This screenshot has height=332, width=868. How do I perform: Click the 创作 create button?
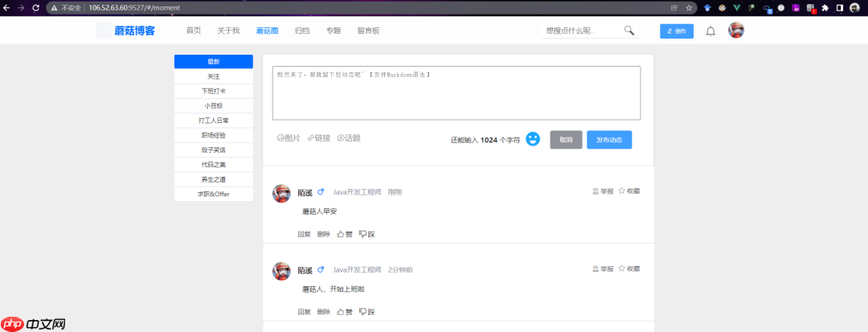[677, 31]
